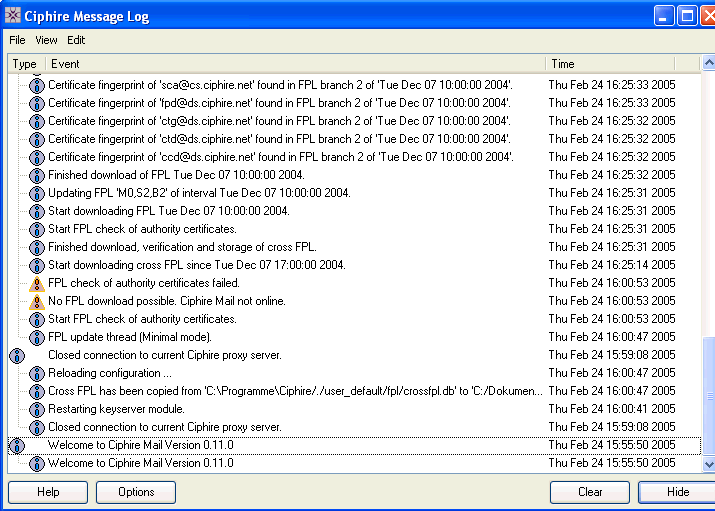Click time cell 'Thu Feb 24 16:00:41 2005'
Image resolution: width=715 pixels, height=511 pixels.
coord(611,409)
